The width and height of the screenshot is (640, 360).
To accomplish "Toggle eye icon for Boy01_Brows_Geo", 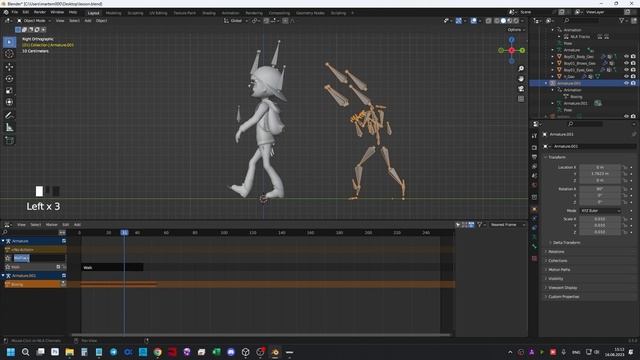I will (627, 63).
